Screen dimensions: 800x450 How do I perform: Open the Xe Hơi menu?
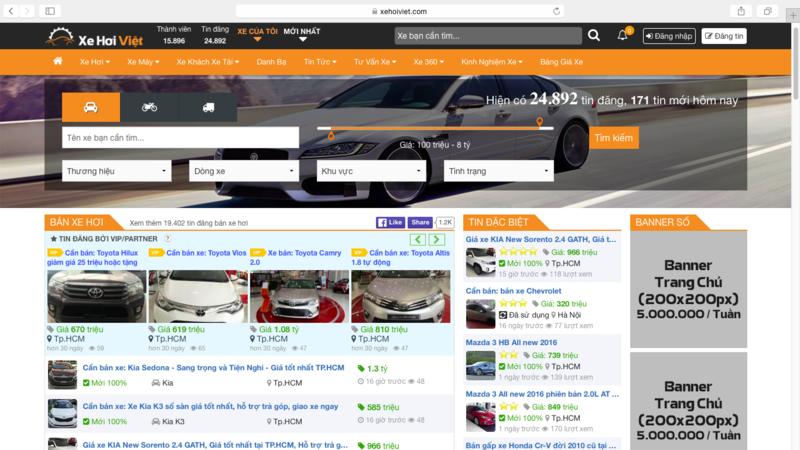[94, 62]
